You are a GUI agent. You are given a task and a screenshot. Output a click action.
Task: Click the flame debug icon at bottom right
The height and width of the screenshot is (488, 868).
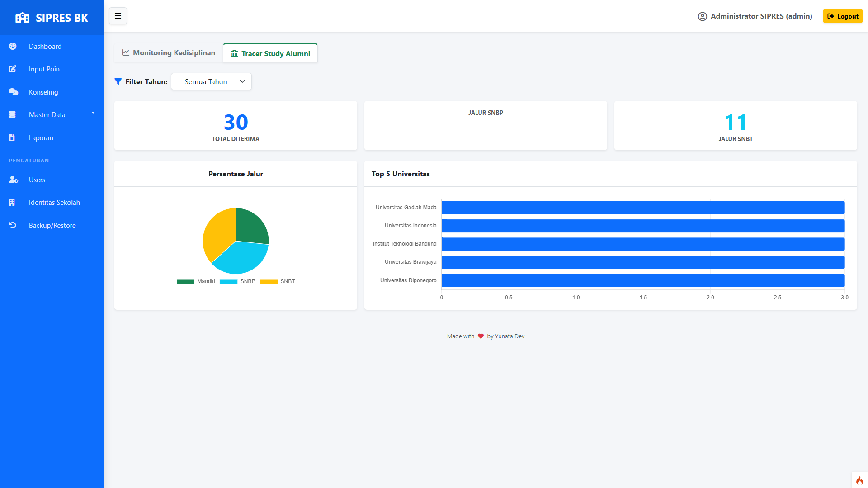tap(859, 480)
